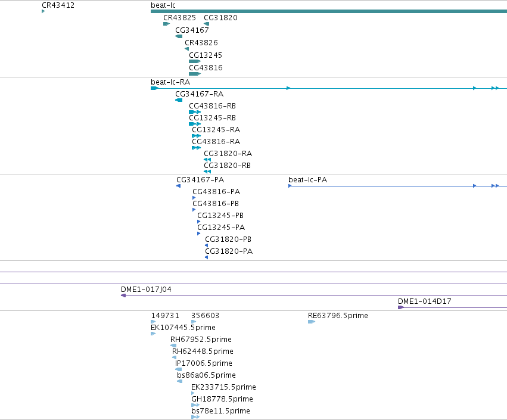Viewport: 507px width, 420px height.
Task: Click the beat-Ic gene bar
Action: coord(329,11)
